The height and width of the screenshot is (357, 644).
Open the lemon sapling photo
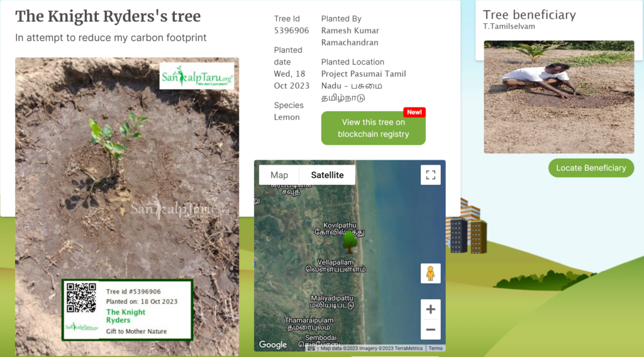point(127,206)
